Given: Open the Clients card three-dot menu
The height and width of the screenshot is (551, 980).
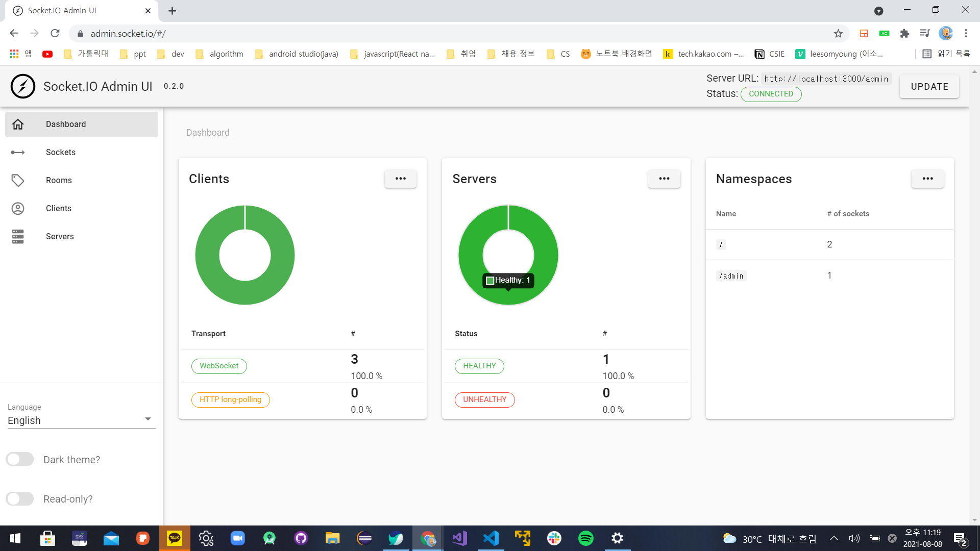Looking at the screenshot, I should coord(400,179).
